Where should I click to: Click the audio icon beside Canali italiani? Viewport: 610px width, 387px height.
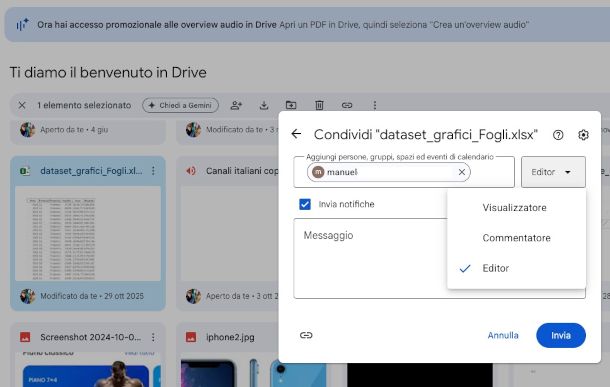pos(191,171)
